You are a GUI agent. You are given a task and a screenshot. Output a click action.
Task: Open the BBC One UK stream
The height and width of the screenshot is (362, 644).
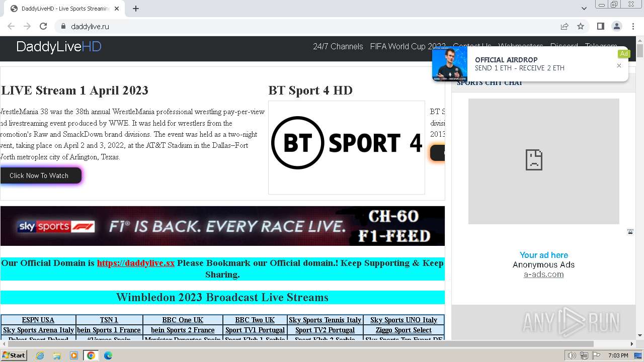(x=183, y=320)
